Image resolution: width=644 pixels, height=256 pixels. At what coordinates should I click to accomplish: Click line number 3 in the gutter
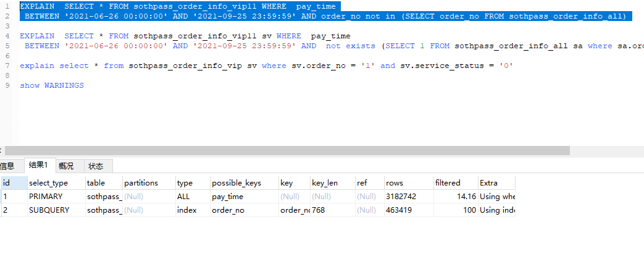[7, 27]
